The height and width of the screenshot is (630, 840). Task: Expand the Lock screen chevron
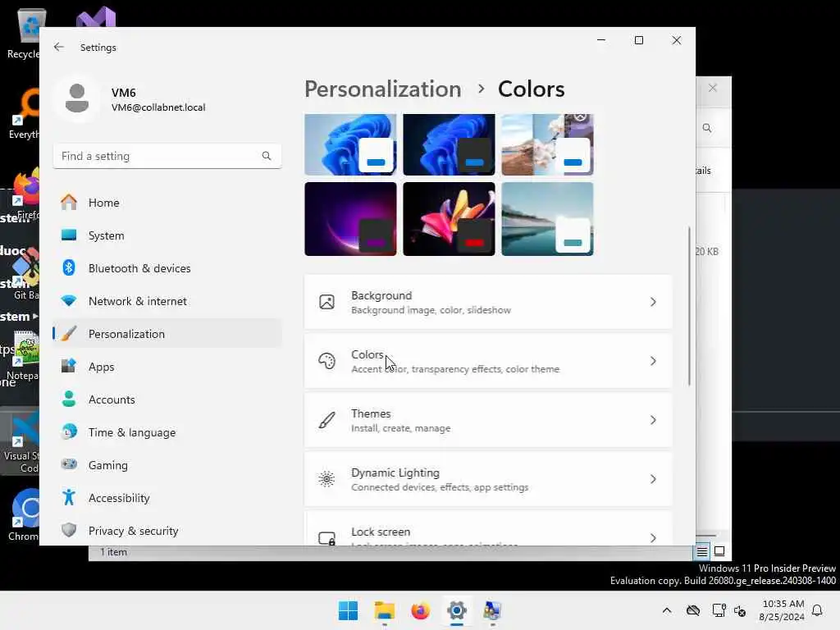click(x=653, y=538)
